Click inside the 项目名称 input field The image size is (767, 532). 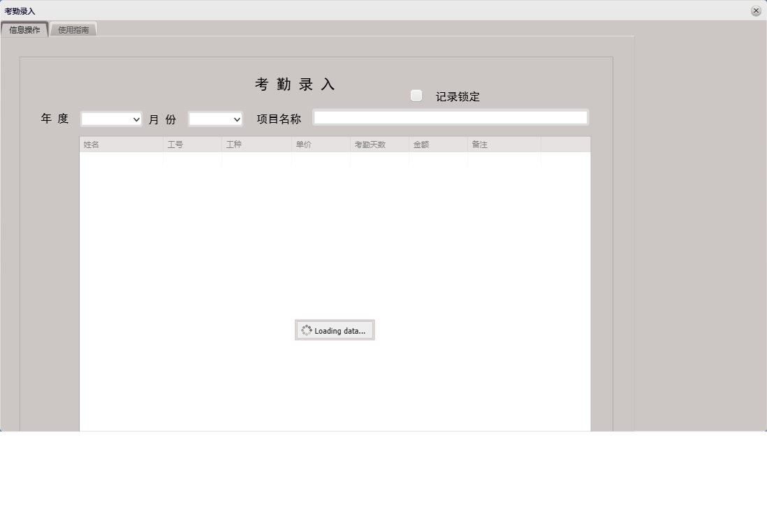[x=451, y=117]
